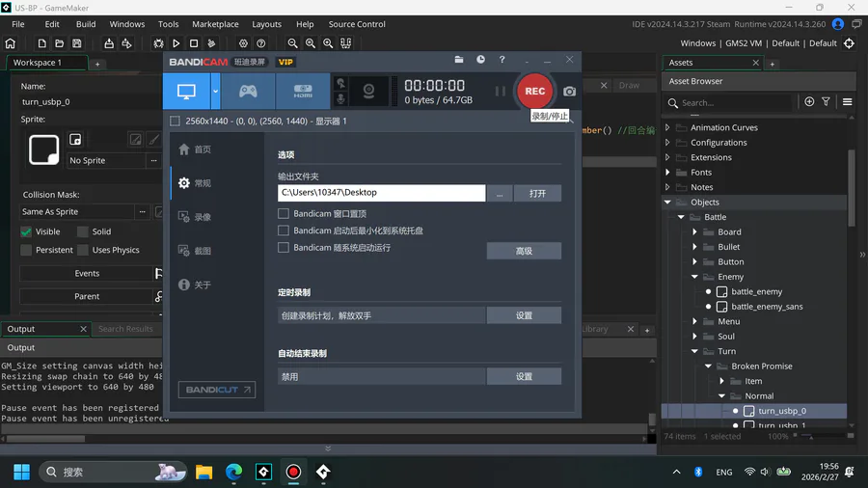Click the output folder path field

point(381,193)
